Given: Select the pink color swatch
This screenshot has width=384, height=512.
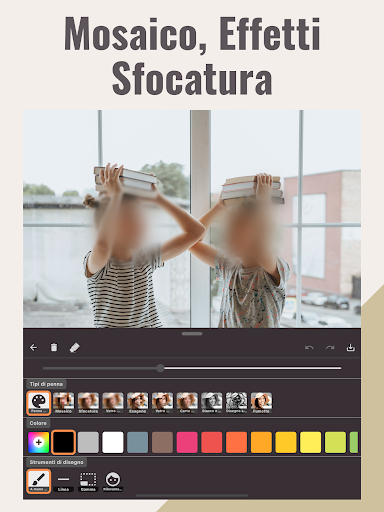Looking at the screenshot, I should click(x=187, y=442).
